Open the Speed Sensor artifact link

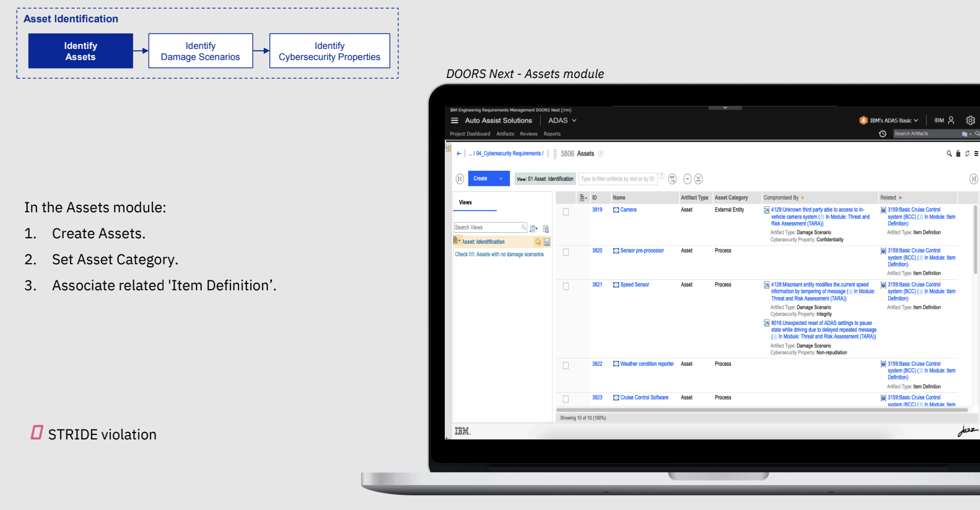[x=634, y=285]
